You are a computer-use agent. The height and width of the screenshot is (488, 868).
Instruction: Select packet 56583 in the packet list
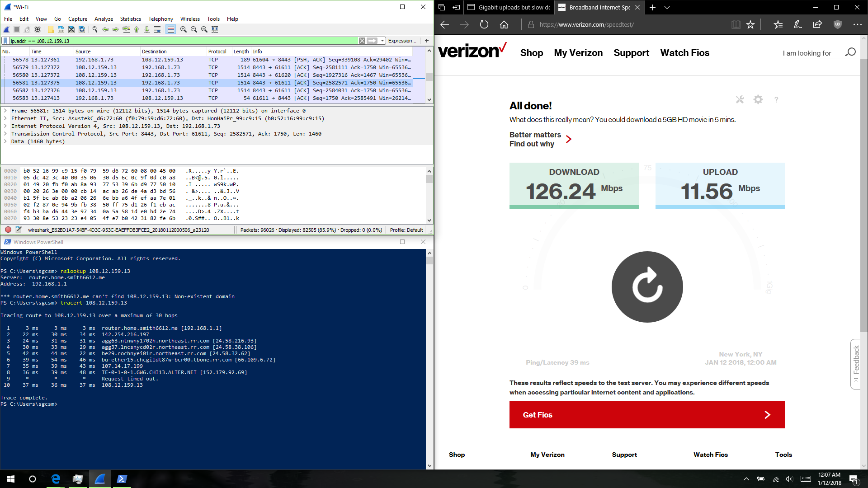point(207,98)
